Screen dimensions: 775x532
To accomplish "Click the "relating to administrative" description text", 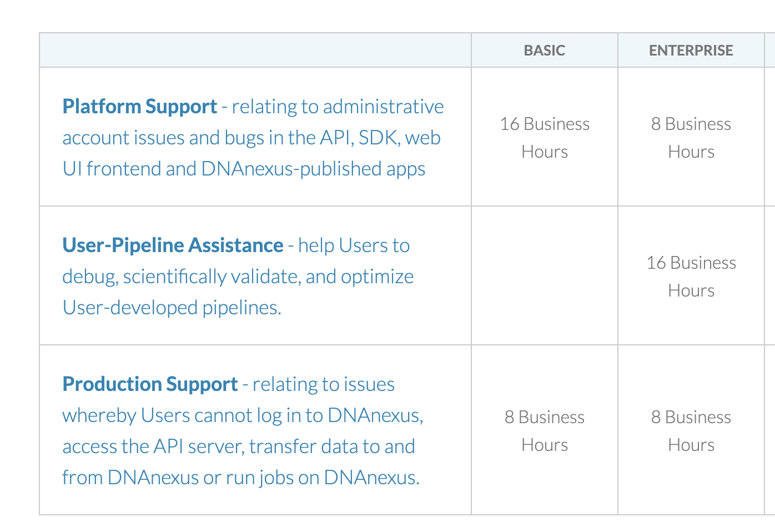I will tap(338, 107).
